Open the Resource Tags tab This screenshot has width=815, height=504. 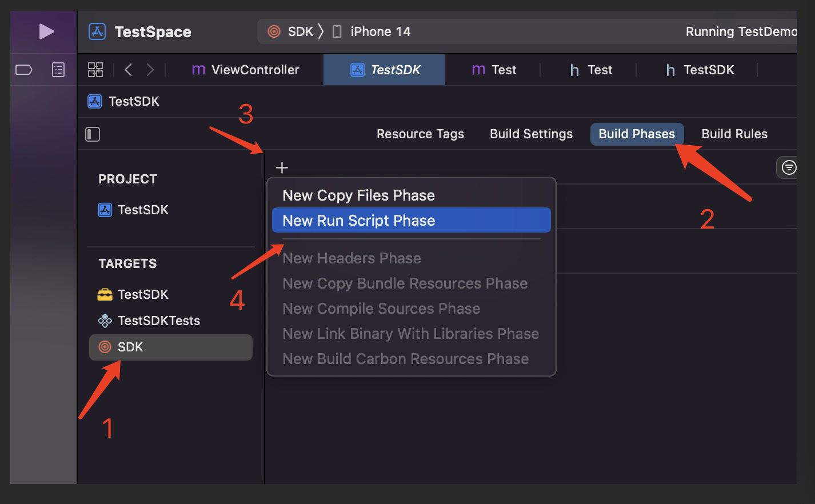[x=420, y=134]
